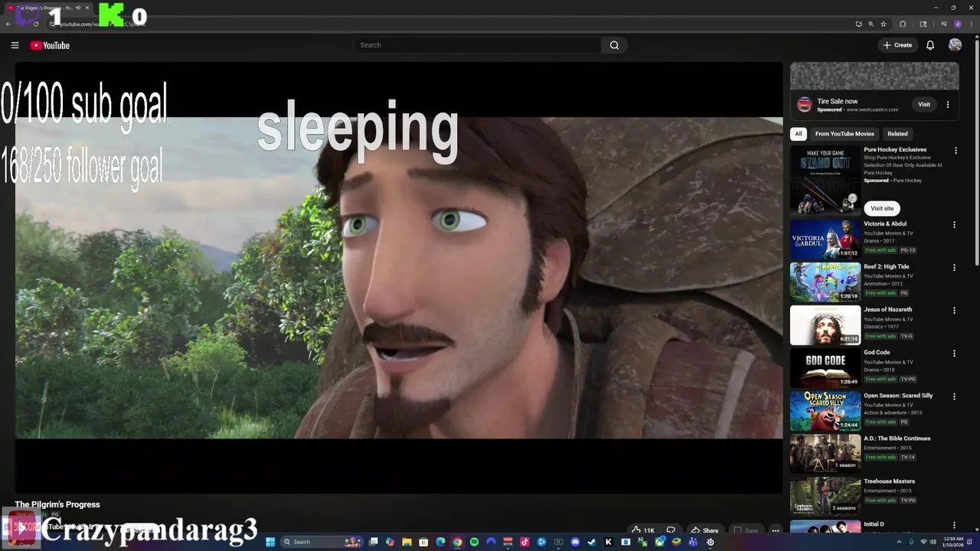This screenshot has height=551, width=980.
Task: Select the Related filter chip
Action: coord(897,134)
